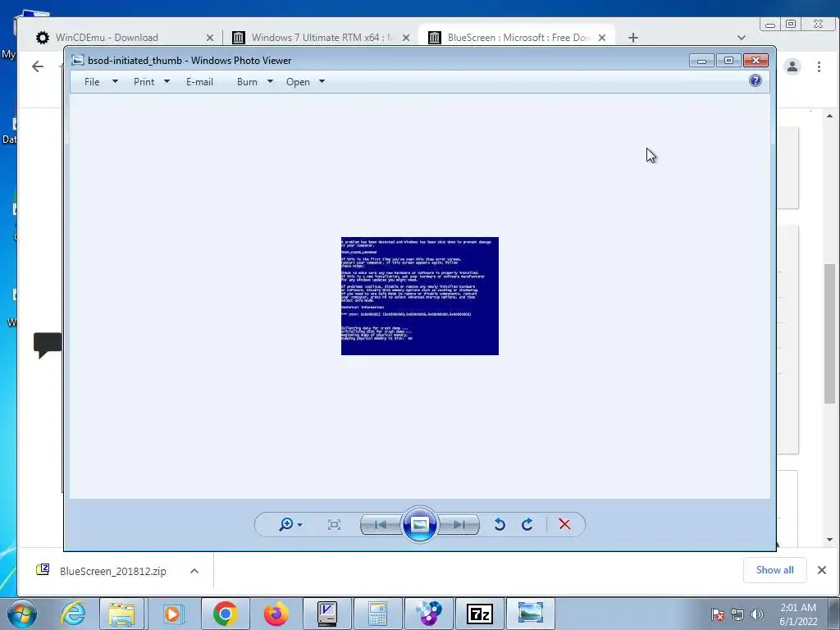Open the zoom magnifier control in Photo Viewer
The width and height of the screenshot is (840, 630).
pyautogui.click(x=290, y=524)
